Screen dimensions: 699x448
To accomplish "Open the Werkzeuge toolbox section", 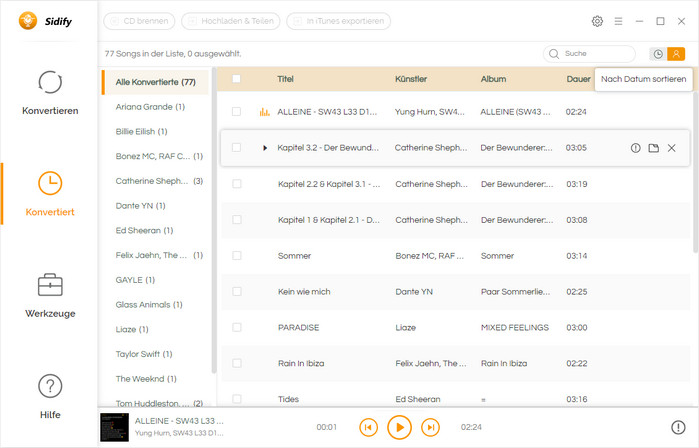I will pyautogui.click(x=50, y=295).
